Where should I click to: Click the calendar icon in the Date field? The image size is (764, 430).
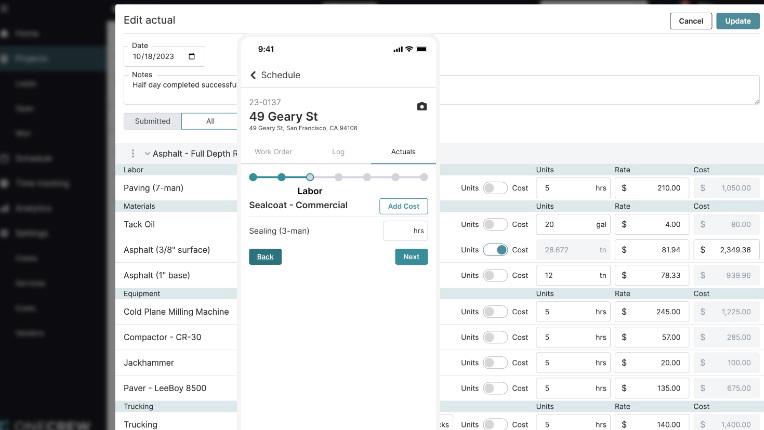(x=193, y=57)
